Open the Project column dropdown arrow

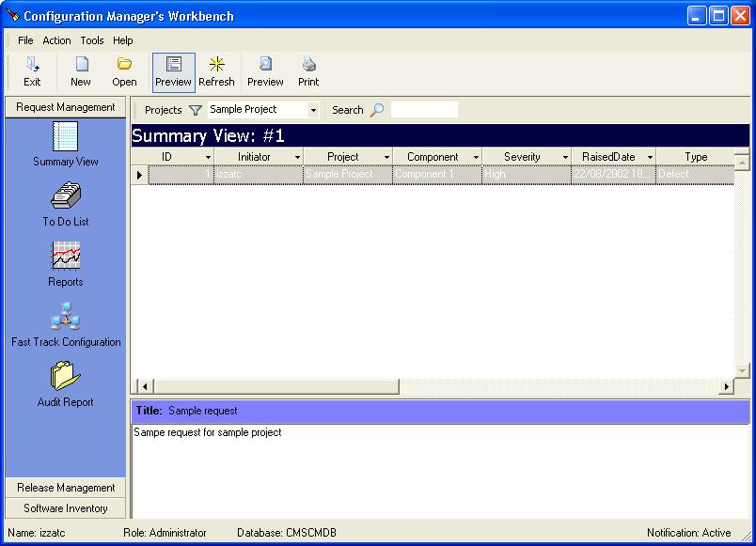point(386,157)
